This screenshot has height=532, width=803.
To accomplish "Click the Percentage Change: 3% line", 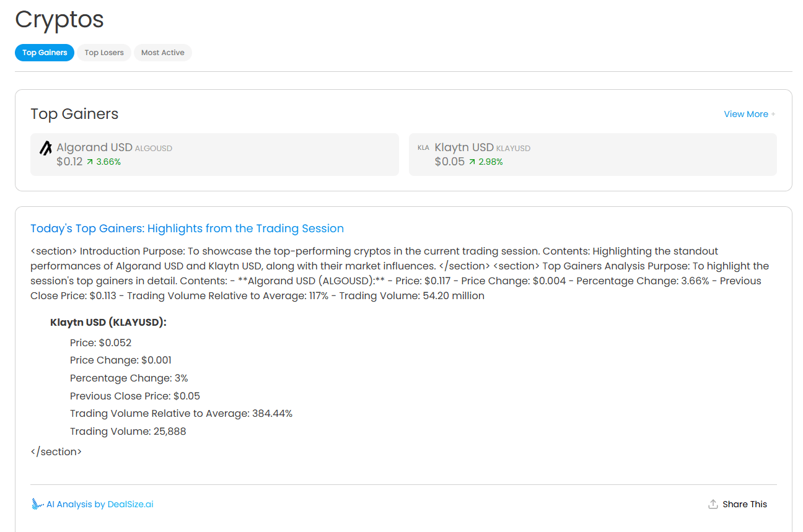I will point(129,378).
